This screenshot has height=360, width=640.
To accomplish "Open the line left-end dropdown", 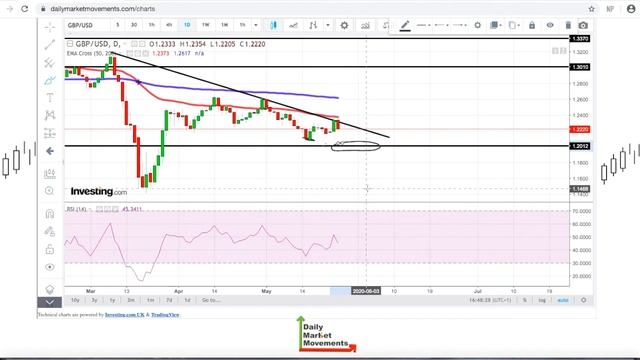I will [x=442, y=25].
